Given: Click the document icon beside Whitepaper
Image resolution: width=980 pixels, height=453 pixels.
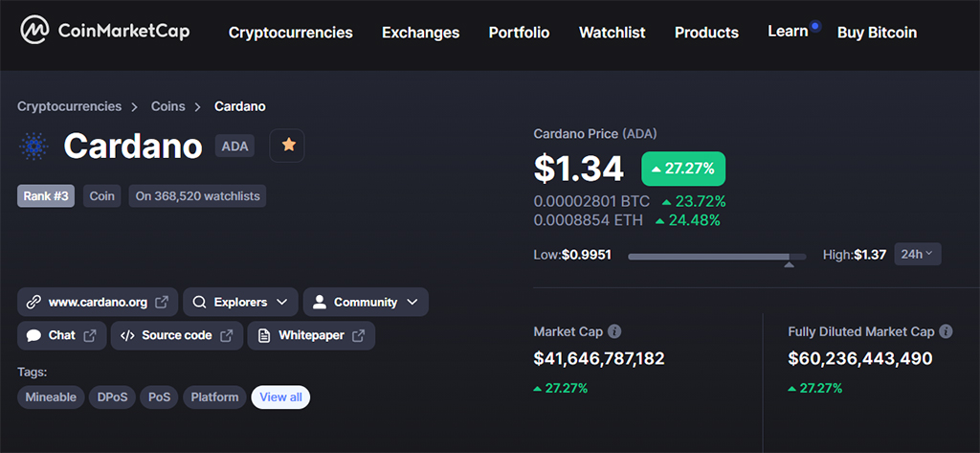Looking at the screenshot, I should tap(264, 335).
